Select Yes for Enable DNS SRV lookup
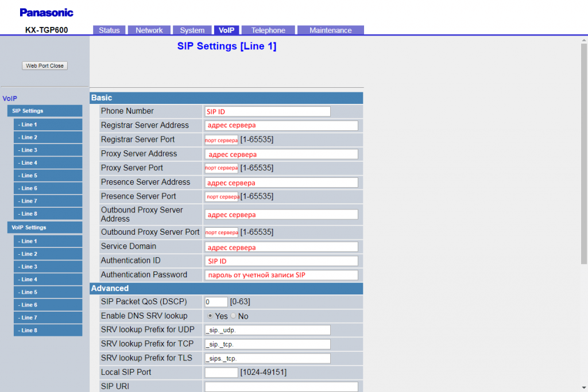Screen dimensions: 588x392 [210, 316]
